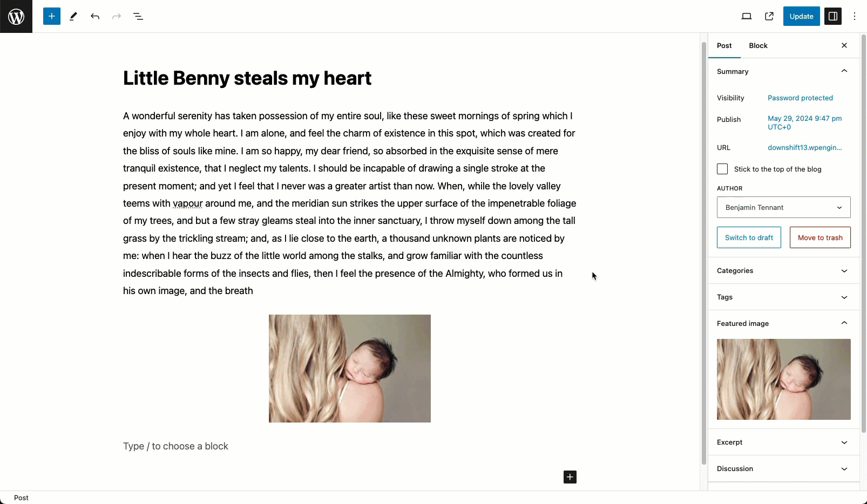Click the Undo arrow icon
The height and width of the screenshot is (504, 867).
pyautogui.click(x=95, y=16)
